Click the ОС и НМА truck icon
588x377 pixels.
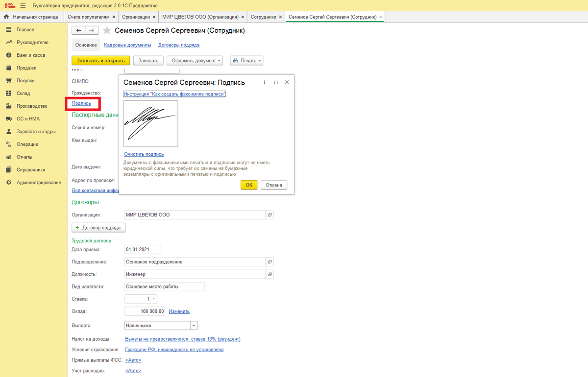click(x=8, y=119)
